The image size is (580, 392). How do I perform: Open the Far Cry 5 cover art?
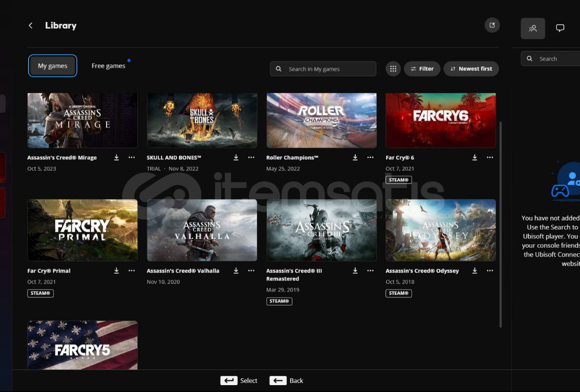[x=83, y=345]
